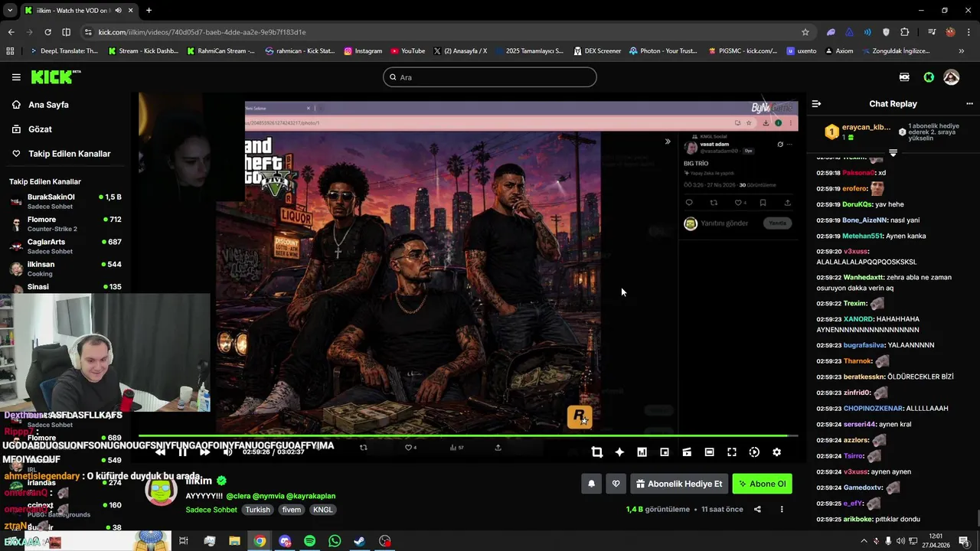Open the Instagram bookmark
This screenshot has width=980, height=551.
(363, 51)
